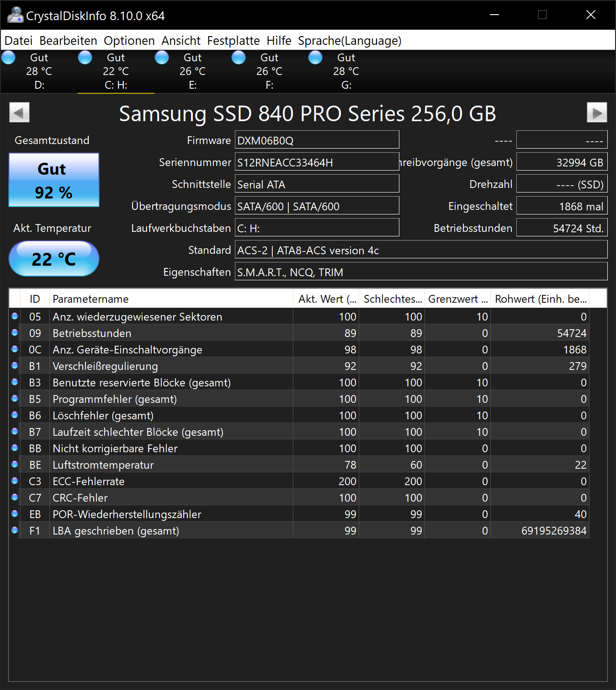Click the Firmware field DXM06B0Q

pos(317,140)
